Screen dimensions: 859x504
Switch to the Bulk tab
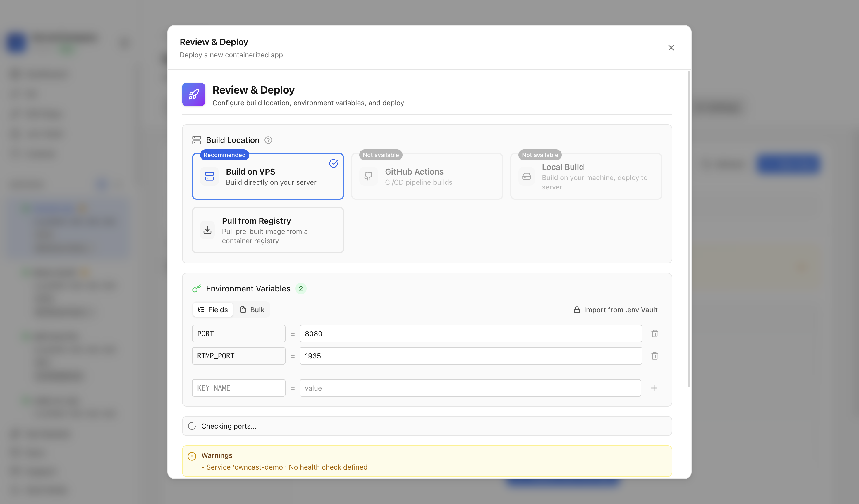[x=252, y=310]
